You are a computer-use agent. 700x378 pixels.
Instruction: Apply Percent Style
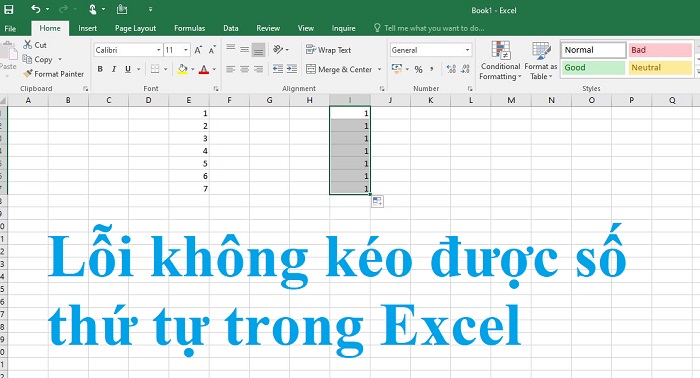418,69
